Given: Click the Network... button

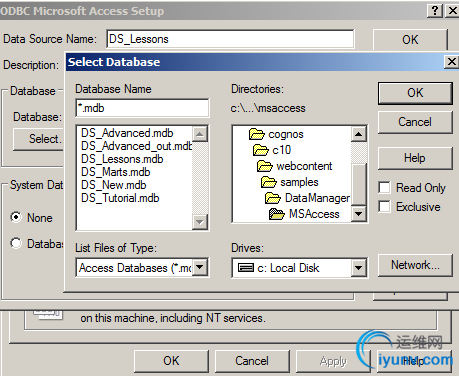Looking at the screenshot, I should coord(415,265).
